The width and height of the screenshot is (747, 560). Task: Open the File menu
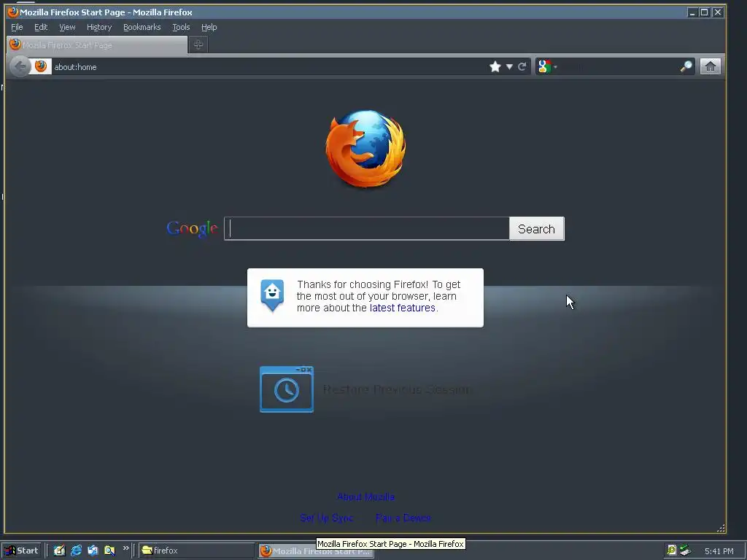pos(17,27)
